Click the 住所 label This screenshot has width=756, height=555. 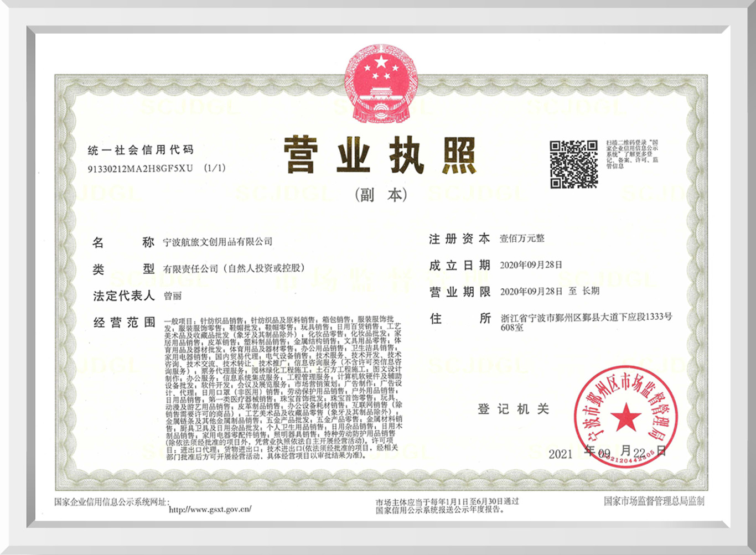pos(460,319)
